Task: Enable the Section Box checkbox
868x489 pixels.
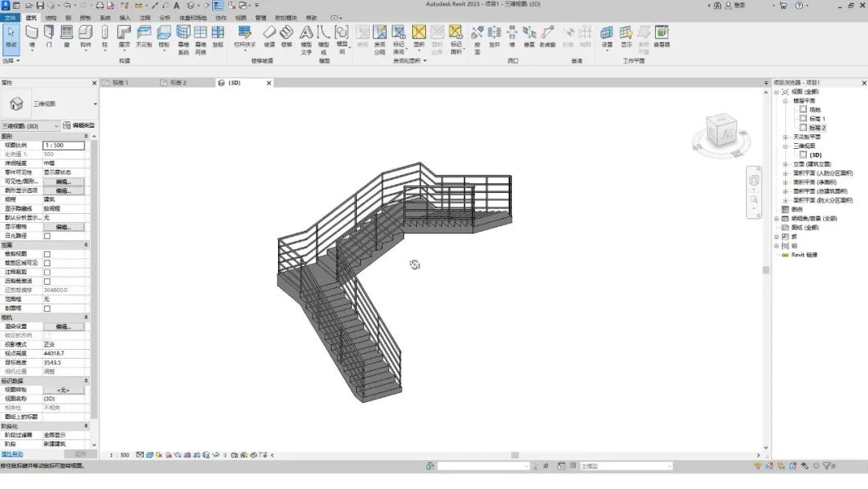Action: (47, 308)
